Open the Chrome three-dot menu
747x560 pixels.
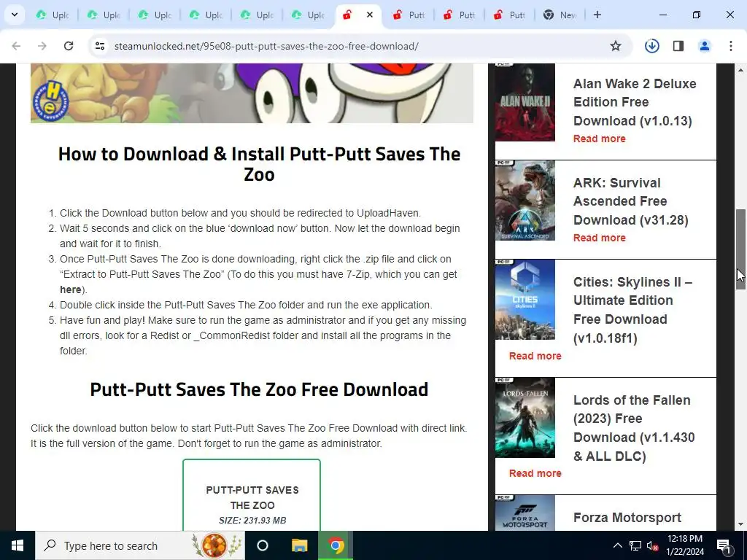731,46
